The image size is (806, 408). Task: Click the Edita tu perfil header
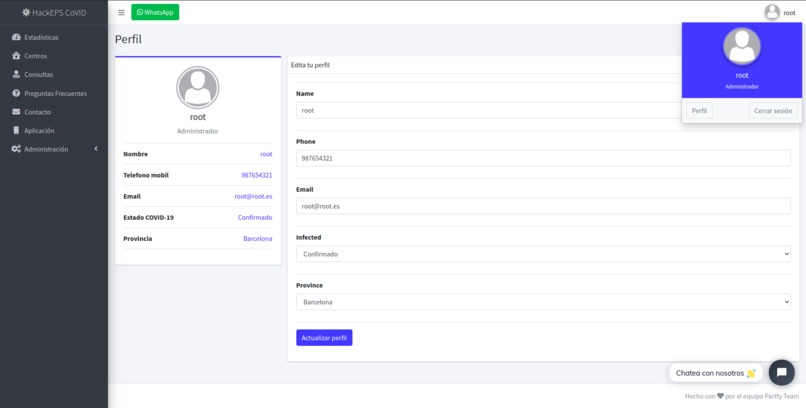[x=310, y=65]
